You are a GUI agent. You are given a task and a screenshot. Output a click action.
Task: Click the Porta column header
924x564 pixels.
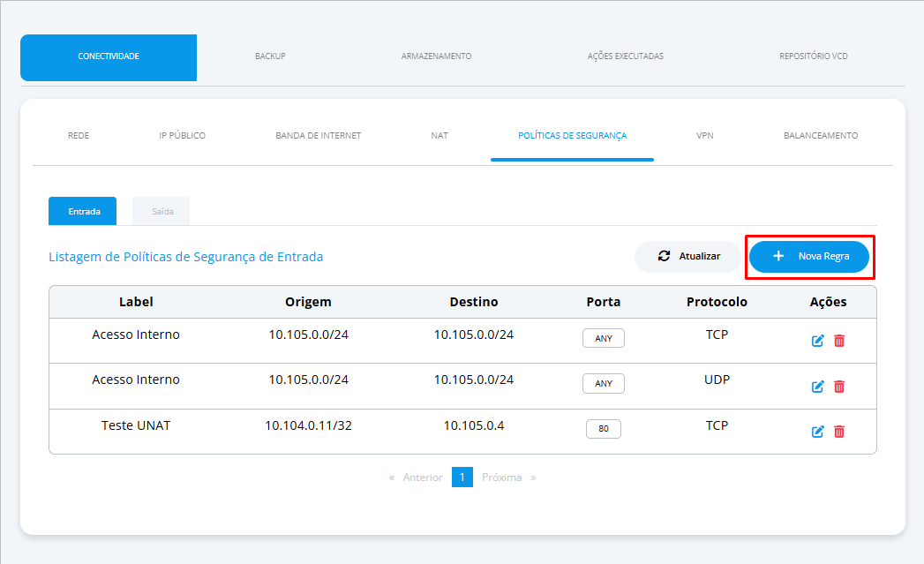(x=604, y=302)
